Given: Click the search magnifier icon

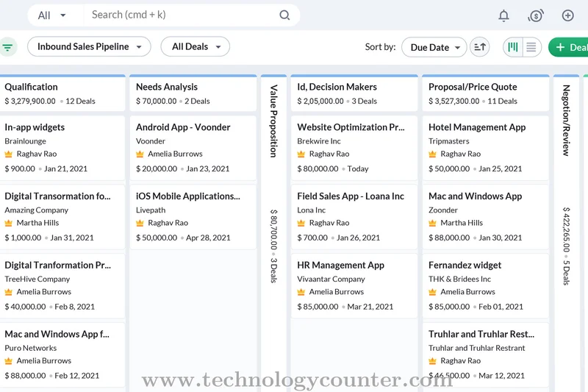Looking at the screenshot, I should pos(284,15).
